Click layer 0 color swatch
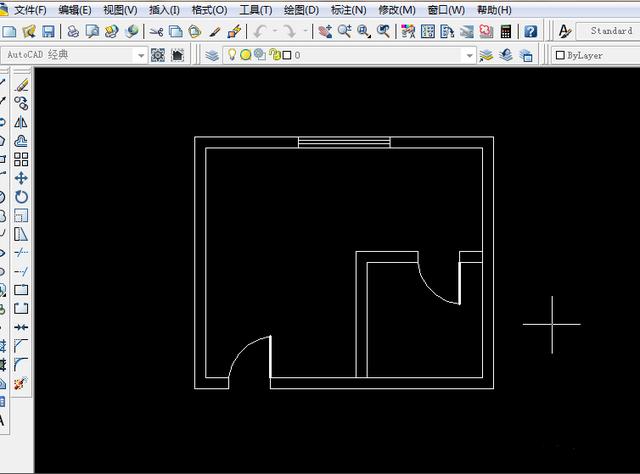This screenshot has height=474, width=640. click(x=287, y=55)
